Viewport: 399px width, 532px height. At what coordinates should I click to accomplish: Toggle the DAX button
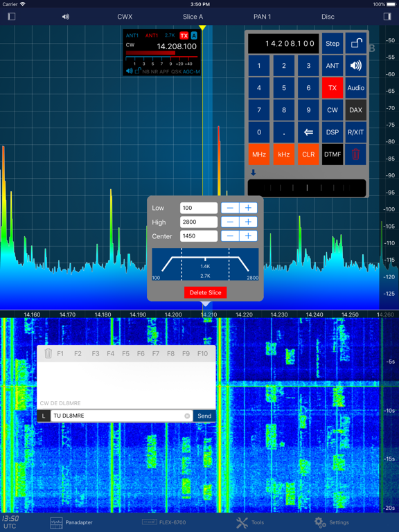pyautogui.click(x=356, y=110)
